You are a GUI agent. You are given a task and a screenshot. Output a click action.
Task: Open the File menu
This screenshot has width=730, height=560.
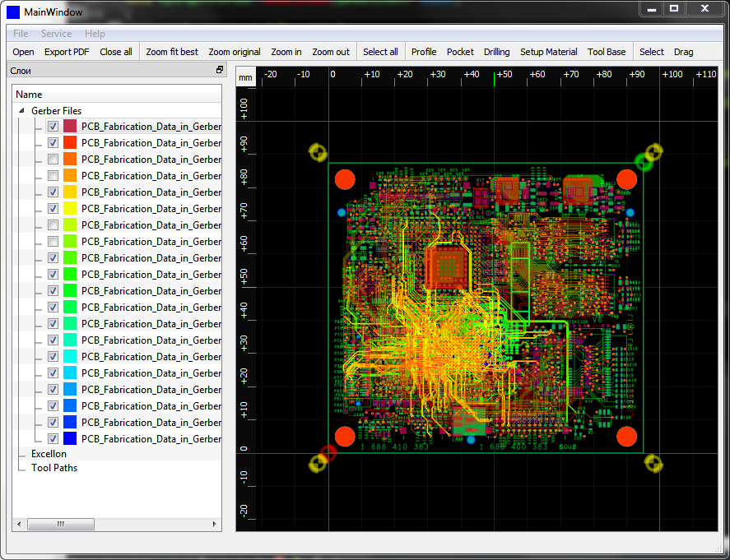point(21,34)
